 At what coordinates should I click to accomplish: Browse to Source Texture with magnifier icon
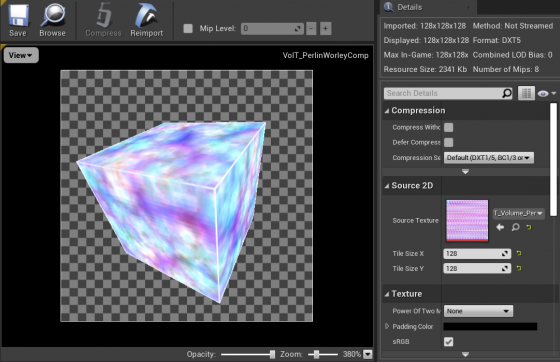[x=515, y=227]
